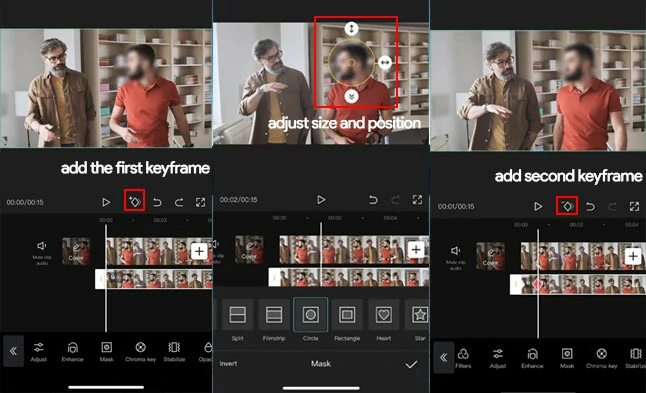Image resolution: width=646 pixels, height=393 pixels.
Task: Undo the last edit in the right screen
Action: [590, 206]
